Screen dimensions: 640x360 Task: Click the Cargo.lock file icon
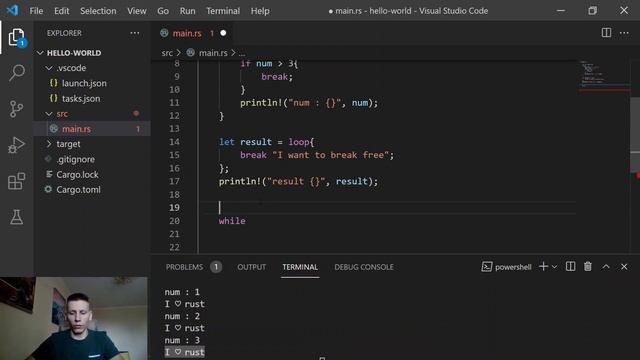[x=49, y=174]
